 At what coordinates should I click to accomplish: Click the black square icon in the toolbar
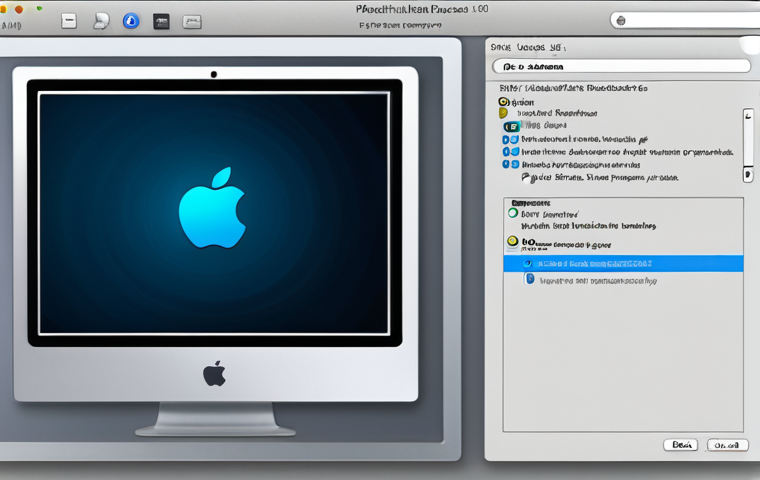[x=161, y=21]
